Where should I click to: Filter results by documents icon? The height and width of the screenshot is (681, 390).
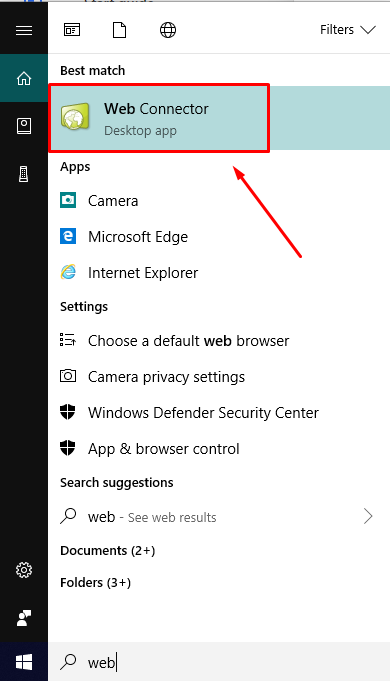[119, 30]
